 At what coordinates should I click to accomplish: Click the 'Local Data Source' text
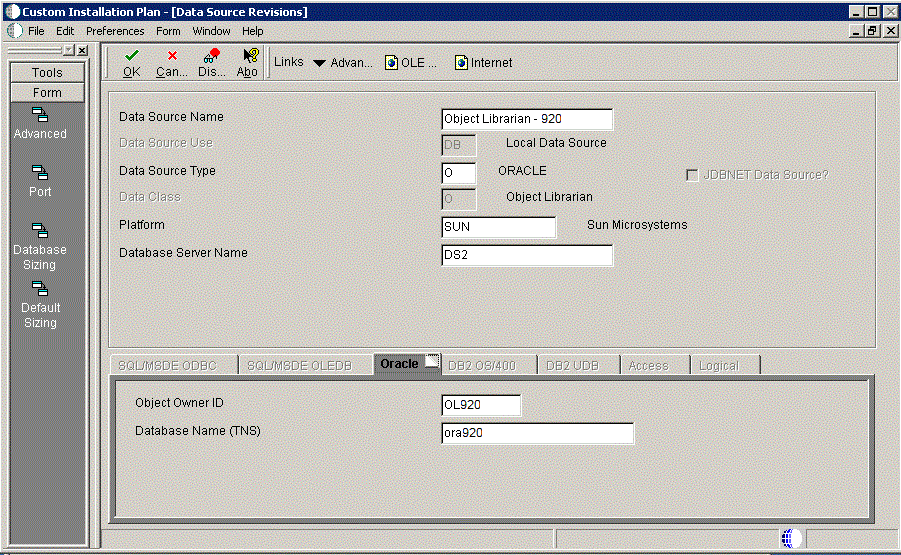point(556,143)
